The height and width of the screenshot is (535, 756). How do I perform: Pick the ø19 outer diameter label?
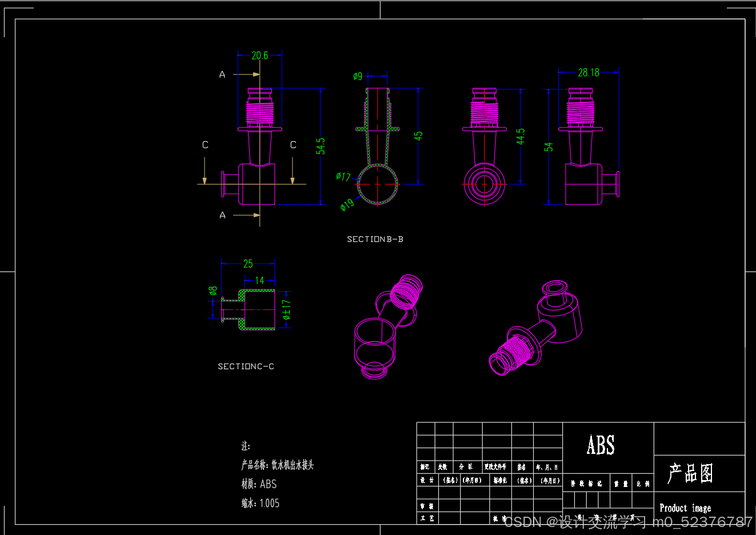tap(347, 204)
